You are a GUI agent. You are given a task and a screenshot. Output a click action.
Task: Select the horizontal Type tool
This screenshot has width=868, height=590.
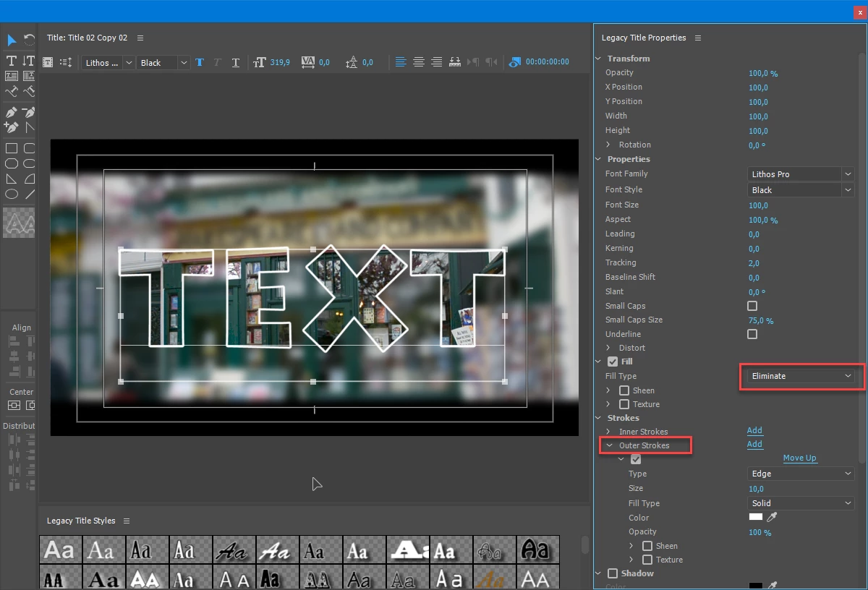pos(12,61)
